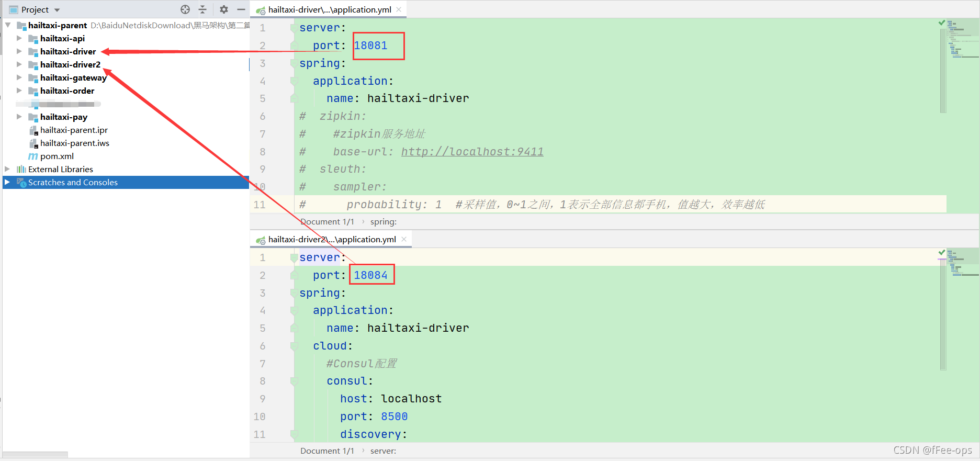Viewport: 980px width, 461px height.
Task: Open the Project view dropdown
Action: click(57, 10)
